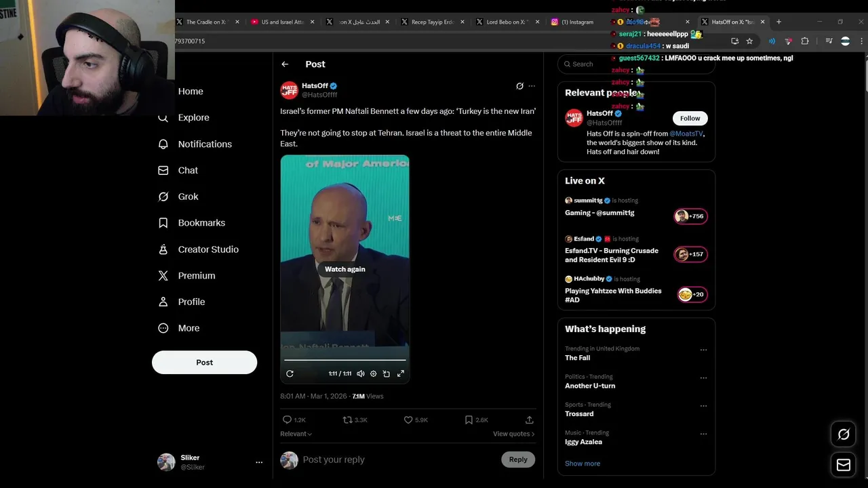Bookmark the post with the bookmark icon
This screenshot has height=488, width=868.
[x=469, y=420]
